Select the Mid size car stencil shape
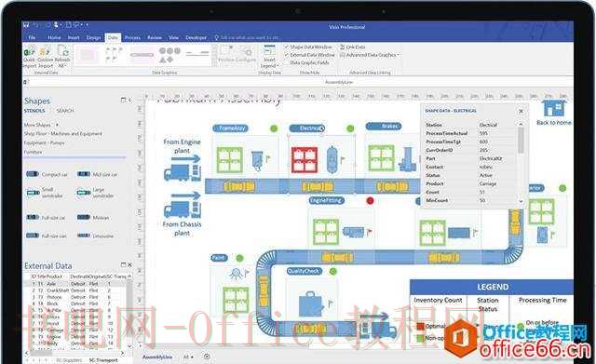Screen dimensions: 596x364 (x=84, y=174)
